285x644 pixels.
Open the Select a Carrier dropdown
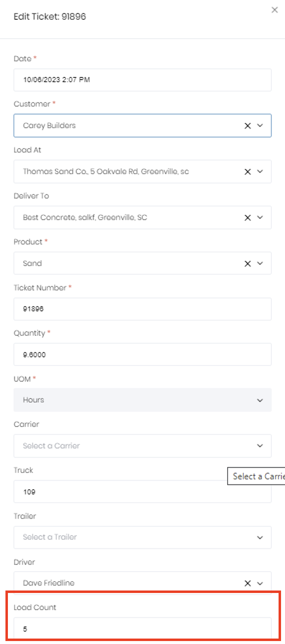coord(260,446)
